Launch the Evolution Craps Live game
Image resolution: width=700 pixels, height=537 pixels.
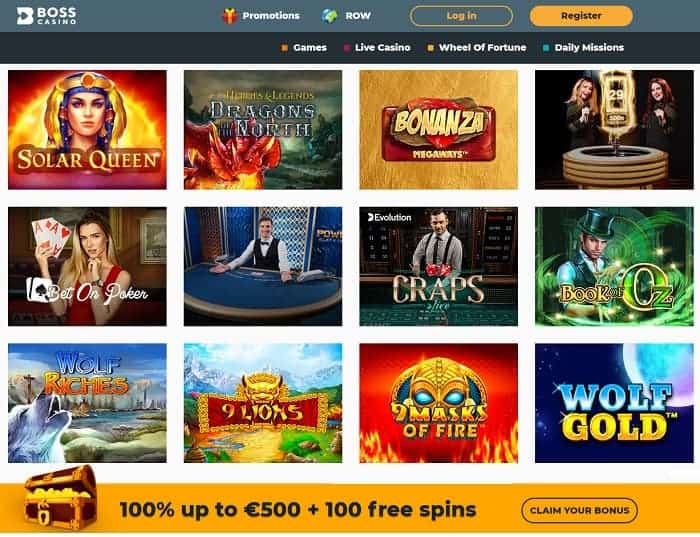point(438,266)
